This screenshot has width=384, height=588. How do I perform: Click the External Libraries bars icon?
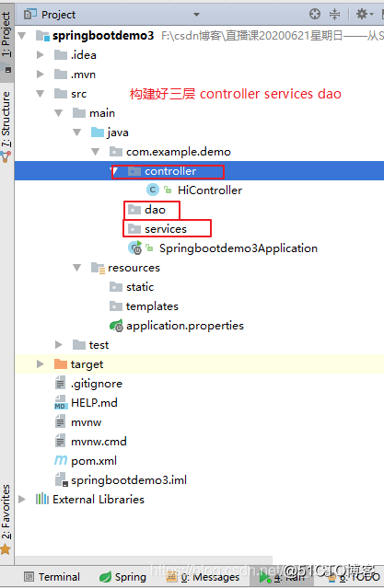click(x=42, y=499)
